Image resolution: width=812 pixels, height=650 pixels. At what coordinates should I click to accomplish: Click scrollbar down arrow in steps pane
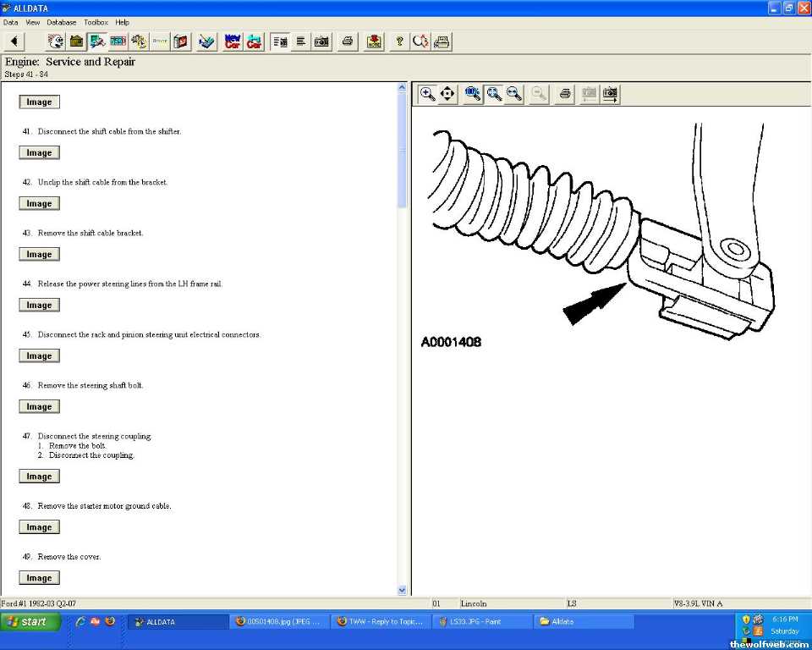pyautogui.click(x=402, y=590)
